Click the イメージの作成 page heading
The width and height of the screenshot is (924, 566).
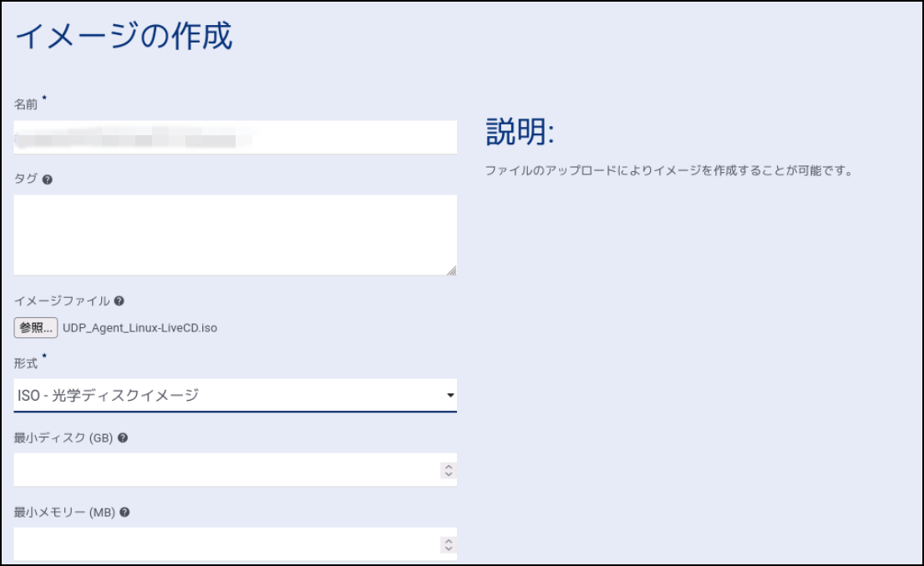[124, 37]
